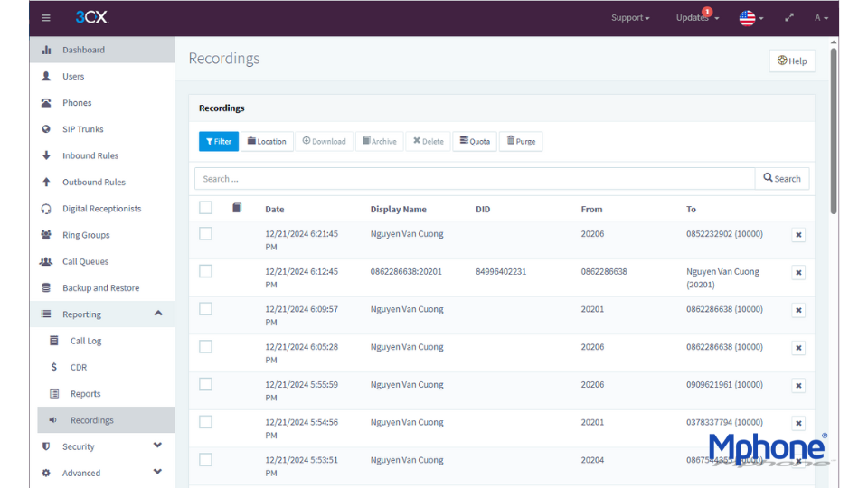This screenshot has height=488, width=868.
Task: Open recordings Location settings
Action: coord(267,142)
